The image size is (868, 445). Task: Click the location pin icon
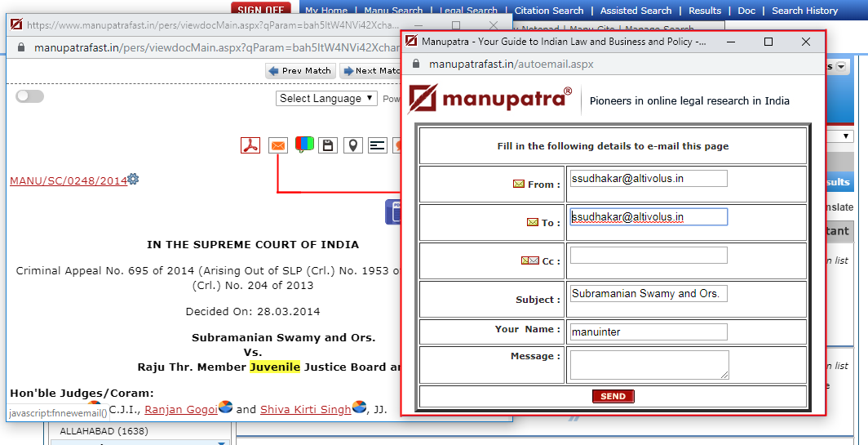pos(352,145)
